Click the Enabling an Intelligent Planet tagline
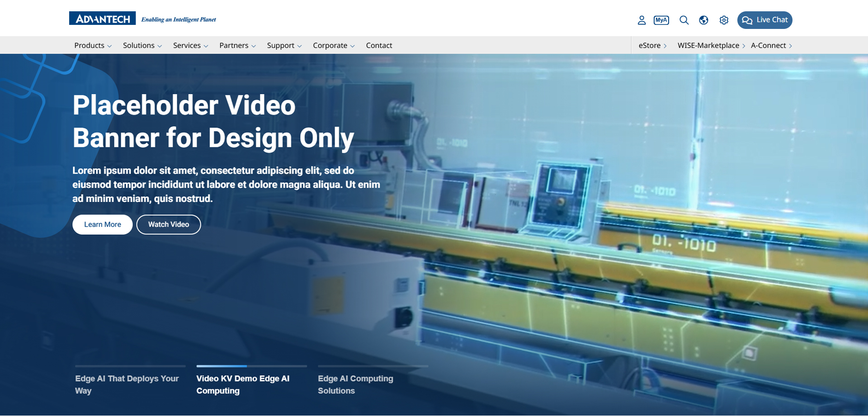 click(x=179, y=19)
